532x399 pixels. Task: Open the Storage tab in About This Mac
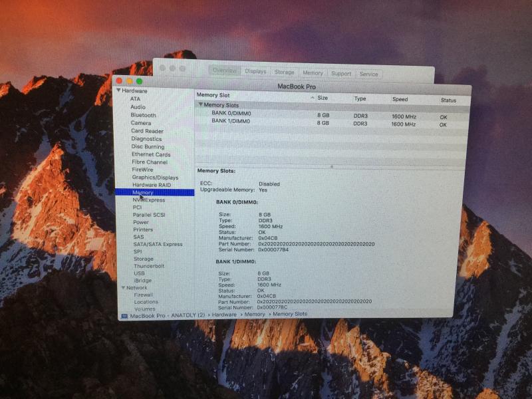[285, 72]
